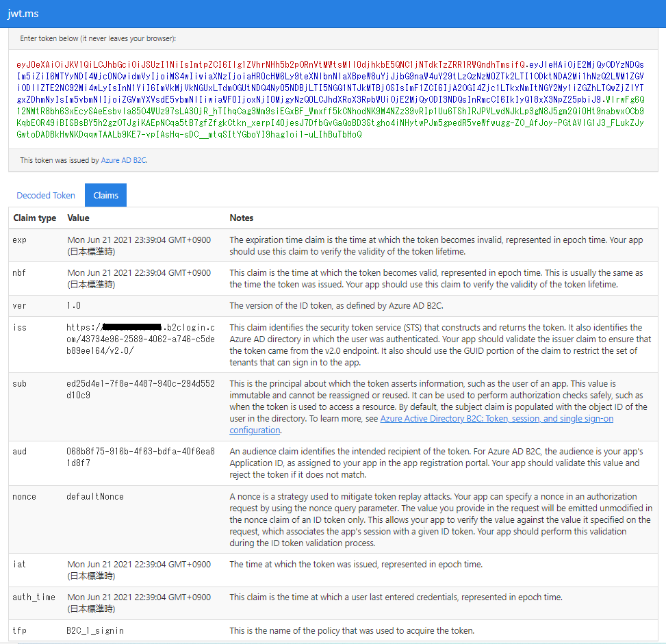Viewport: 666px width, 644px height.
Task: Click the exp expiration date value
Action: [x=140, y=246]
